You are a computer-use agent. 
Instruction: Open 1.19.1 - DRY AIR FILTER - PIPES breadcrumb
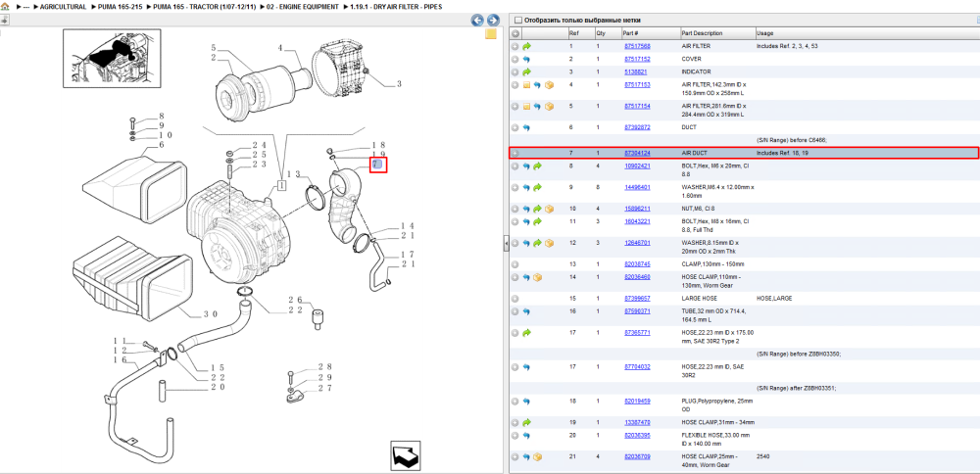point(396,7)
